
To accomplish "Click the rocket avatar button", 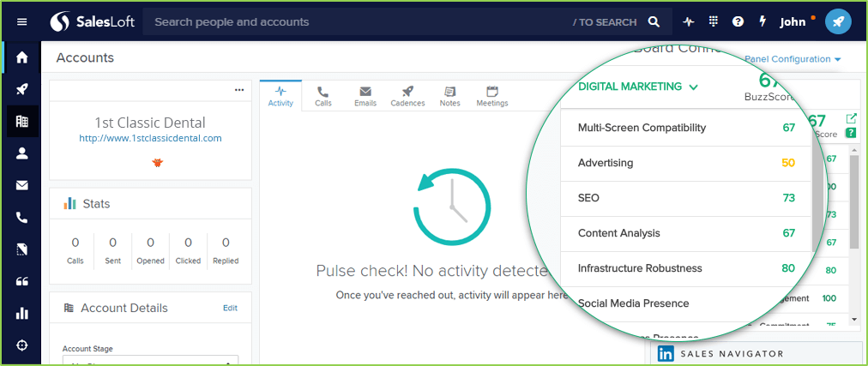I will (x=838, y=22).
